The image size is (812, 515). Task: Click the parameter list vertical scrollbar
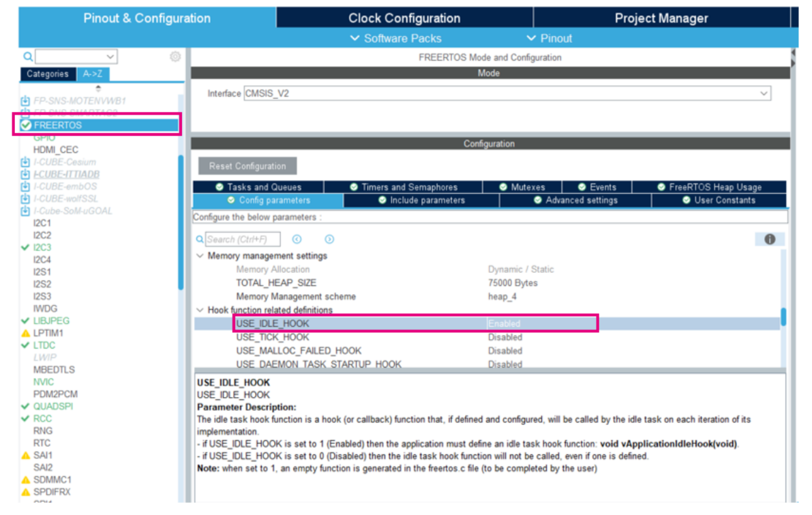tap(783, 317)
